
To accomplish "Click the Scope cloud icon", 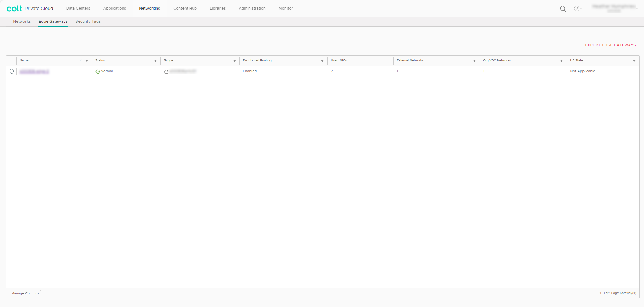I will click(x=166, y=71).
